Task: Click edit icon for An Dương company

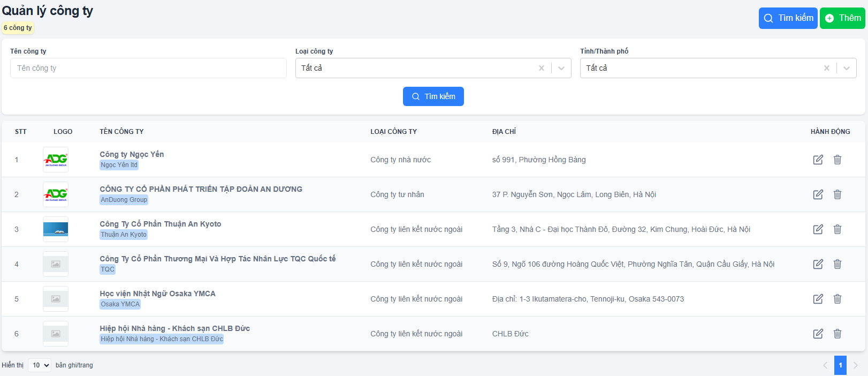Action: point(818,194)
